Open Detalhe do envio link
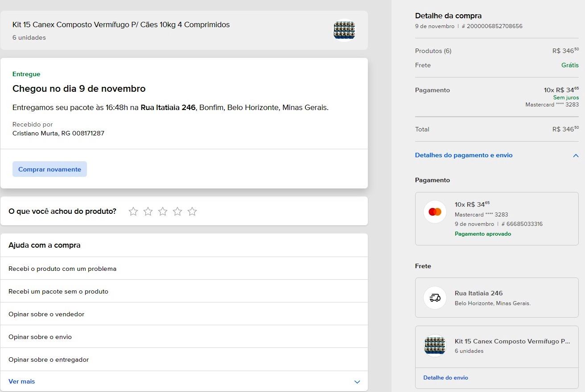Screen dimensions: 585x392 click(445, 378)
